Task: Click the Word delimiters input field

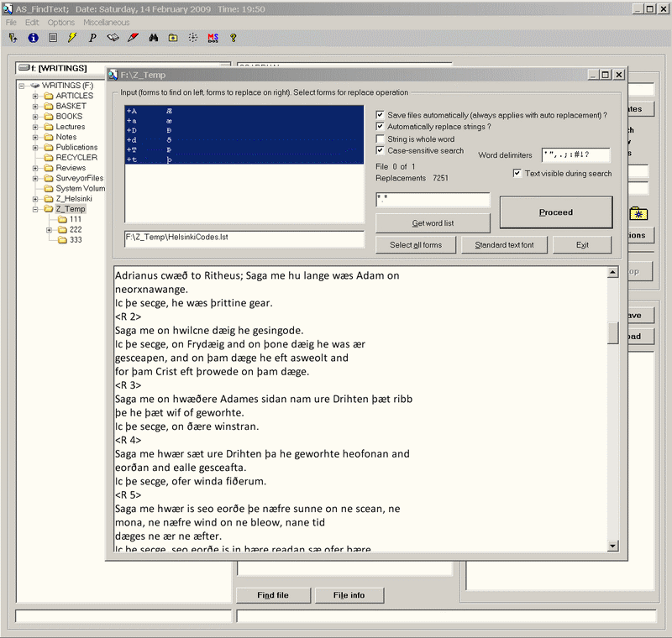Action: point(575,154)
